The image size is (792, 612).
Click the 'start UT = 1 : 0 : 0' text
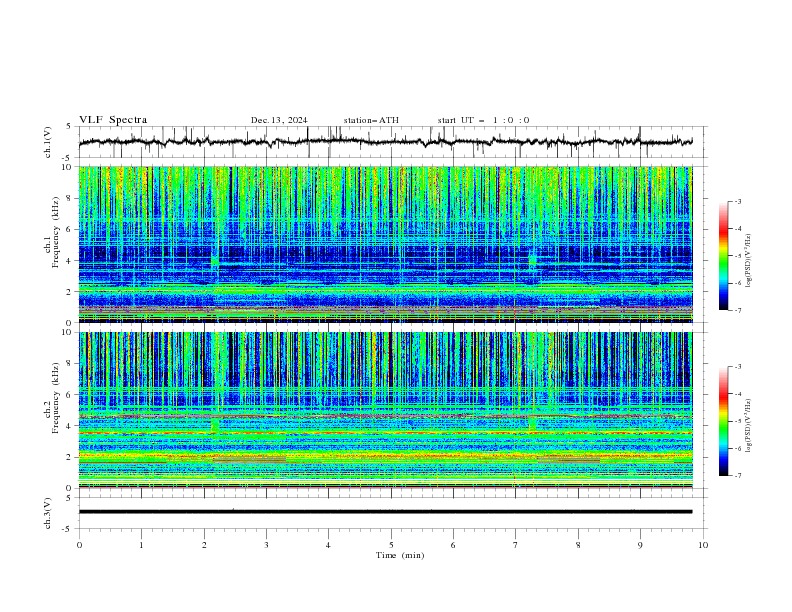point(483,120)
